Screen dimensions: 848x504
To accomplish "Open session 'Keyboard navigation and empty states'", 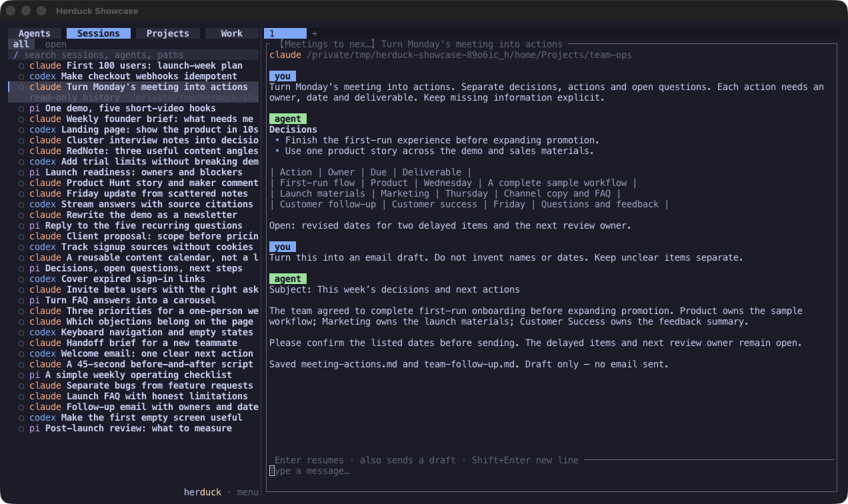I will (133, 332).
